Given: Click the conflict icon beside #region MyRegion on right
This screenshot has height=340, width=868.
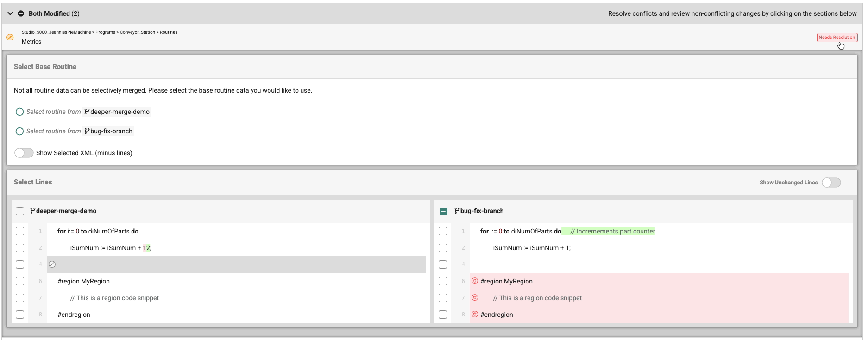Looking at the screenshot, I should [x=475, y=281].
